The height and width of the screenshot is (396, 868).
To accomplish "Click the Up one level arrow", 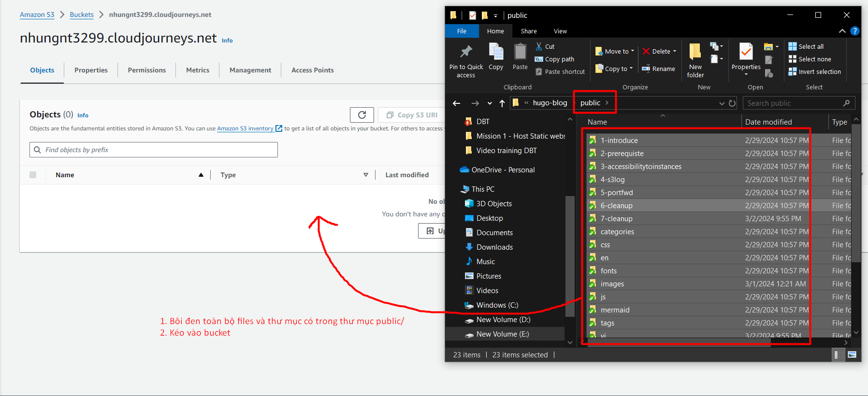I will click(x=502, y=103).
